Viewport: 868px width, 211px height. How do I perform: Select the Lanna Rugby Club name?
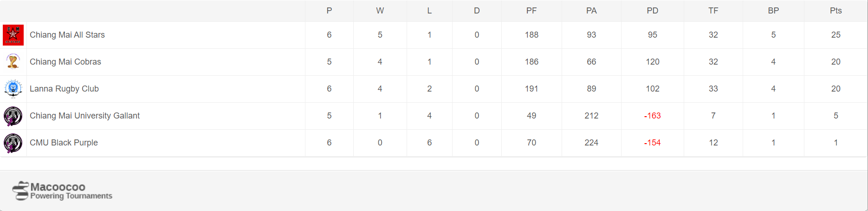coord(64,89)
